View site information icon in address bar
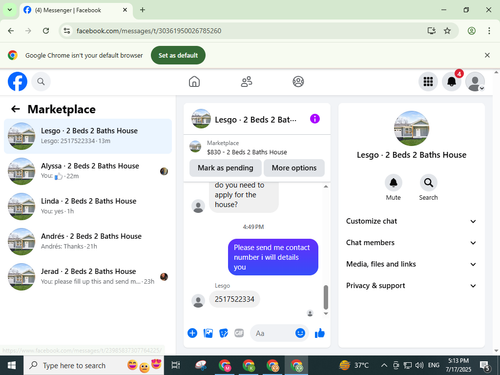The width and height of the screenshot is (500, 375). tap(67, 31)
